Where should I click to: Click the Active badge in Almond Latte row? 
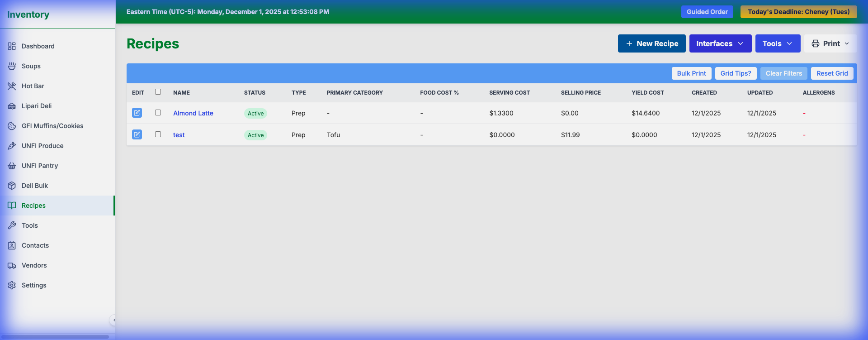click(255, 113)
